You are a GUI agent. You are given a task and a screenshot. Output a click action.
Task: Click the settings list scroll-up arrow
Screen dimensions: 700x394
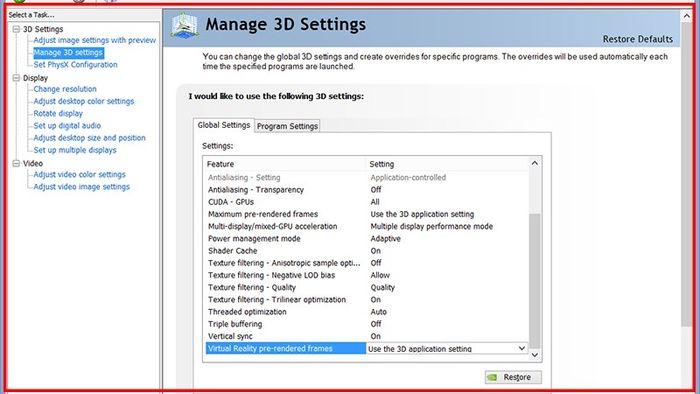pyautogui.click(x=534, y=163)
